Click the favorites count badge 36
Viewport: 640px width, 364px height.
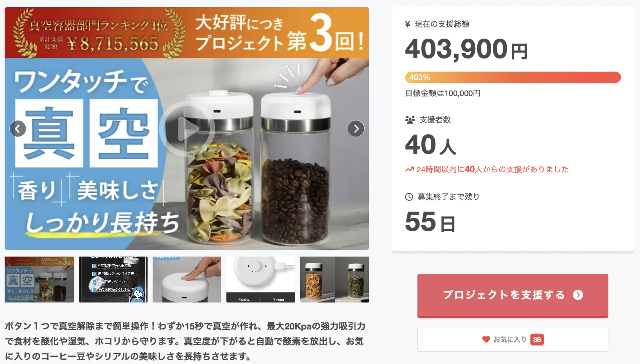coord(537,340)
